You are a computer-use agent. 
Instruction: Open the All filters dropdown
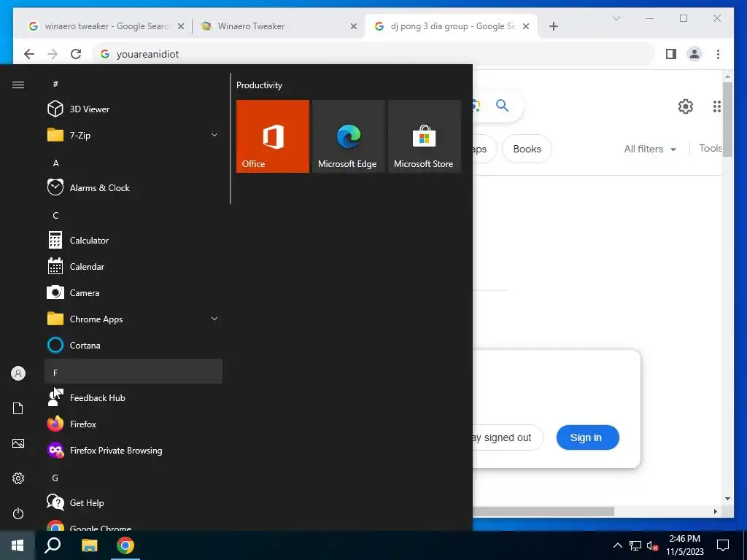click(x=650, y=149)
